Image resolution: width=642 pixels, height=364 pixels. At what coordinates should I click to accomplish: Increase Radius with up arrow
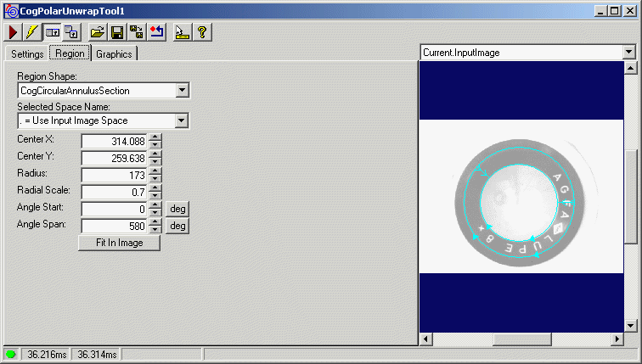[155, 171]
